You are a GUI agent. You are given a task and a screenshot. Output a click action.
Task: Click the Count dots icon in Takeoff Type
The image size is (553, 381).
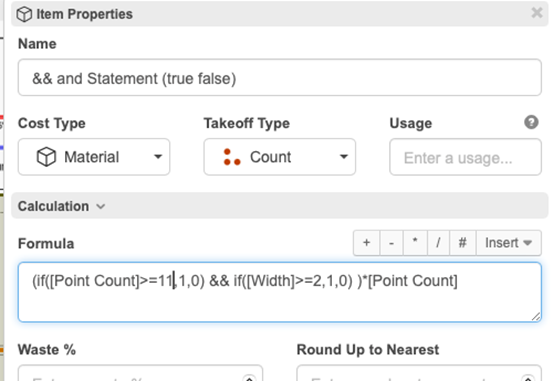(x=232, y=157)
